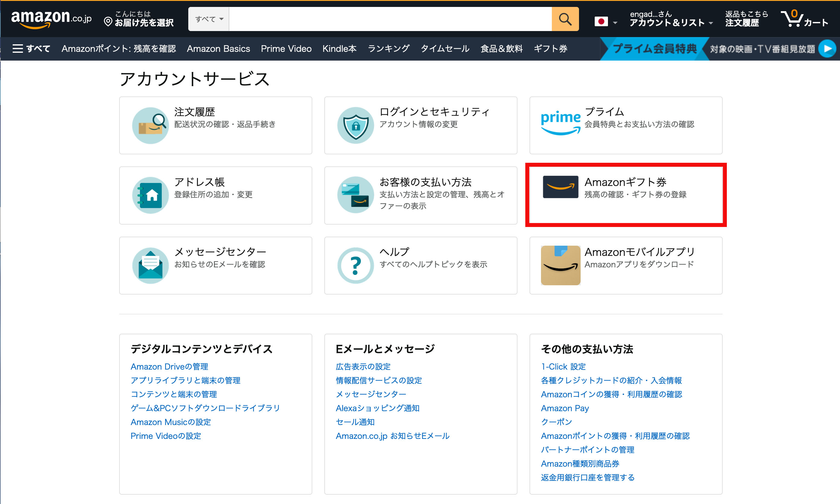Click ゲーム&PCソフトダウンロードライブラリ link
Screen dimensions: 840x504
point(205,408)
